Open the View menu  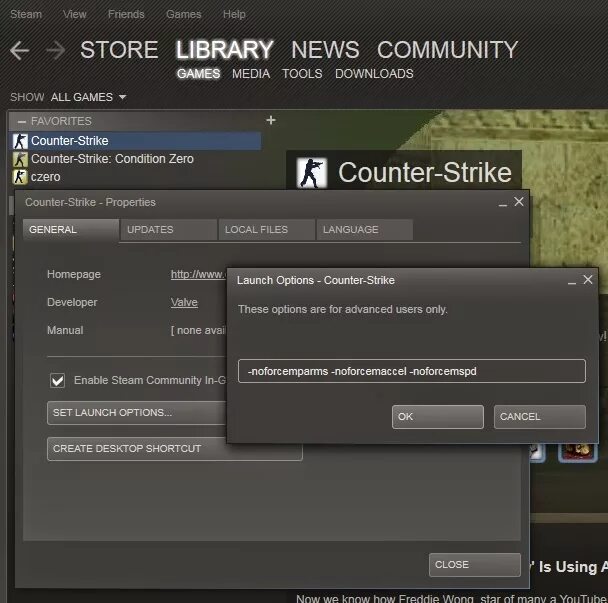tap(74, 14)
